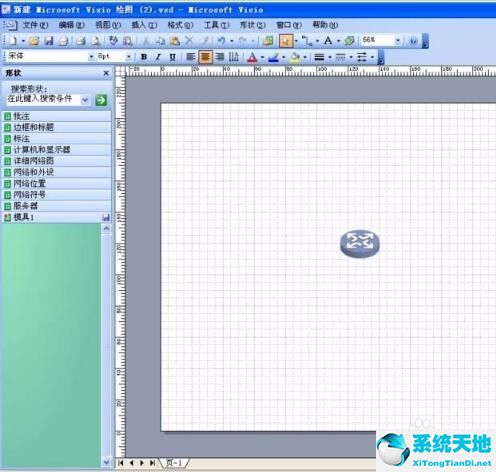Click stencil pane scroll down arrow
This screenshot has height=472, width=496.
click(x=106, y=462)
